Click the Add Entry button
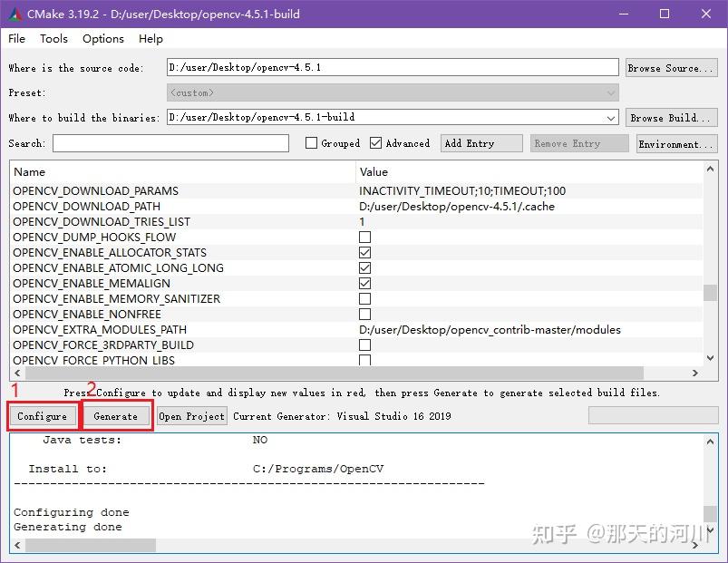The height and width of the screenshot is (563, 728). pyautogui.click(x=480, y=142)
